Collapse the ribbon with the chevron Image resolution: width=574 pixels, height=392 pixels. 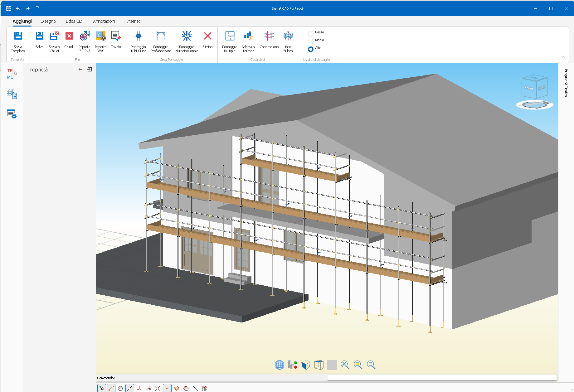(563, 57)
